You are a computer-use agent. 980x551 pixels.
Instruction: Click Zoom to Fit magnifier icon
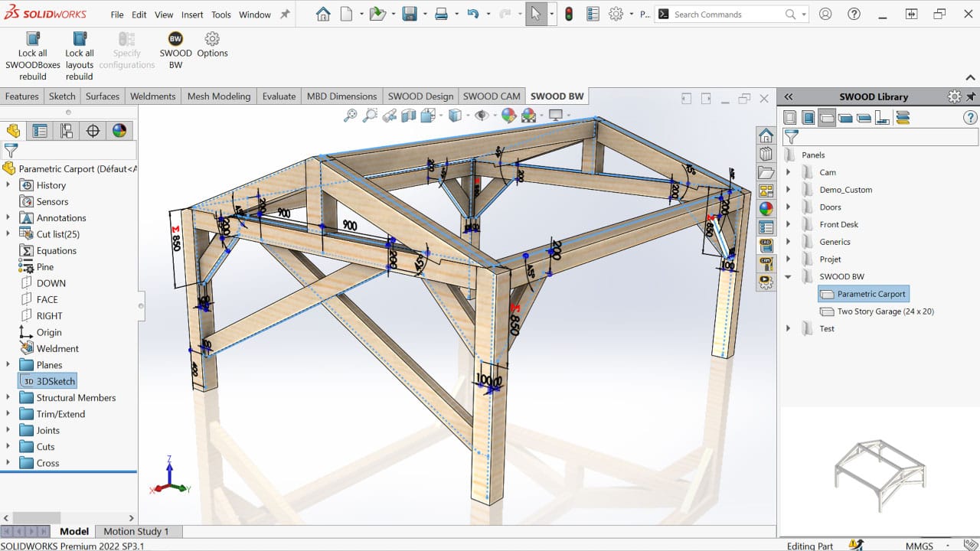click(350, 115)
